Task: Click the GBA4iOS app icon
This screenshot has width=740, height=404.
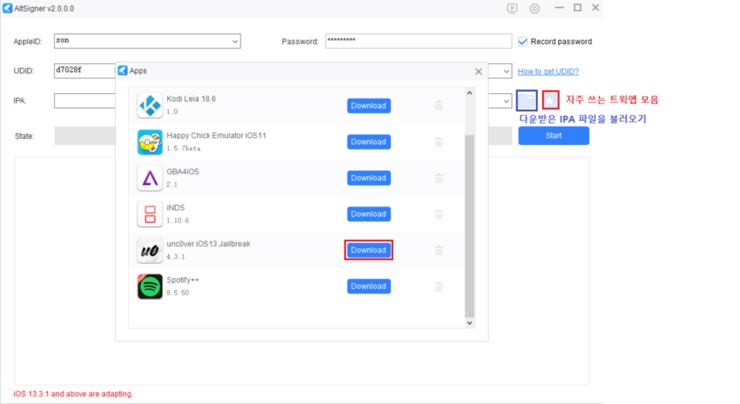Action: [150, 178]
